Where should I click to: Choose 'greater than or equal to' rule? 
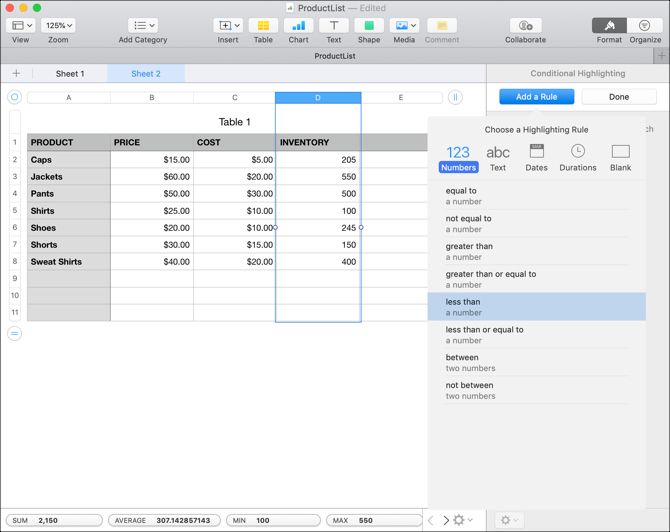pos(537,279)
